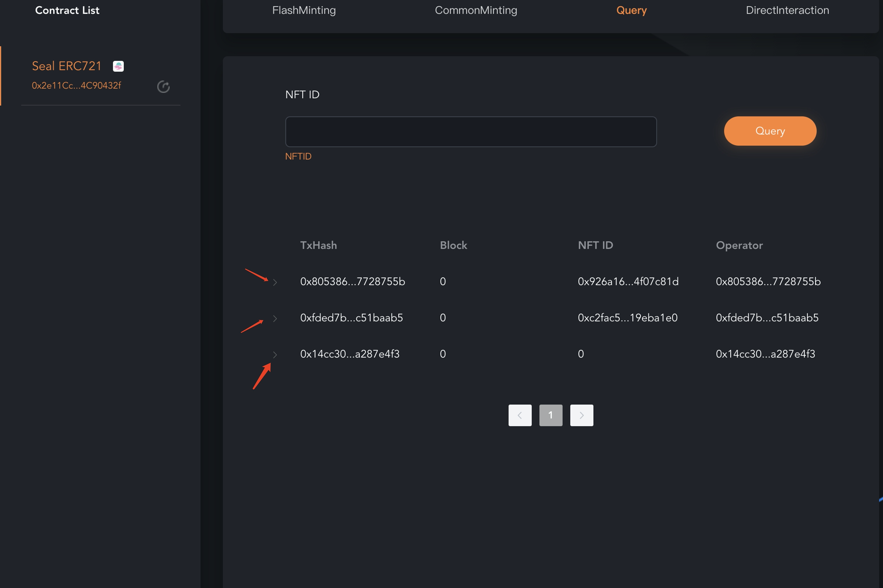Viewport: 883px width, 588px height.
Task: Go to the previous page arrow
Action: [x=520, y=415]
